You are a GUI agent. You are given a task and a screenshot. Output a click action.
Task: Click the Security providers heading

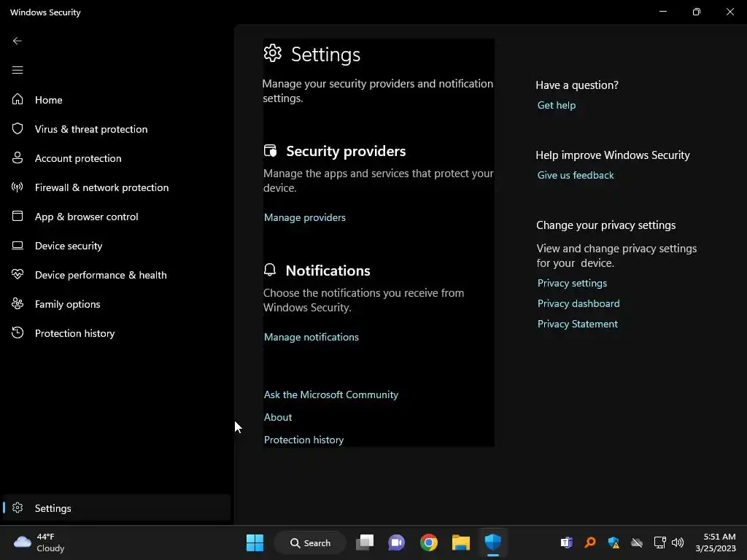click(346, 151)
